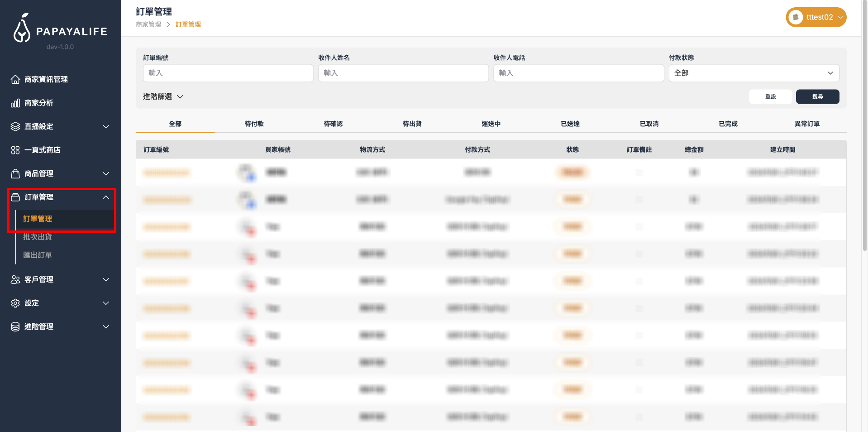Expand the 進階篩選 advanced filter
The image size is (868, 432).
pos(163,97)
